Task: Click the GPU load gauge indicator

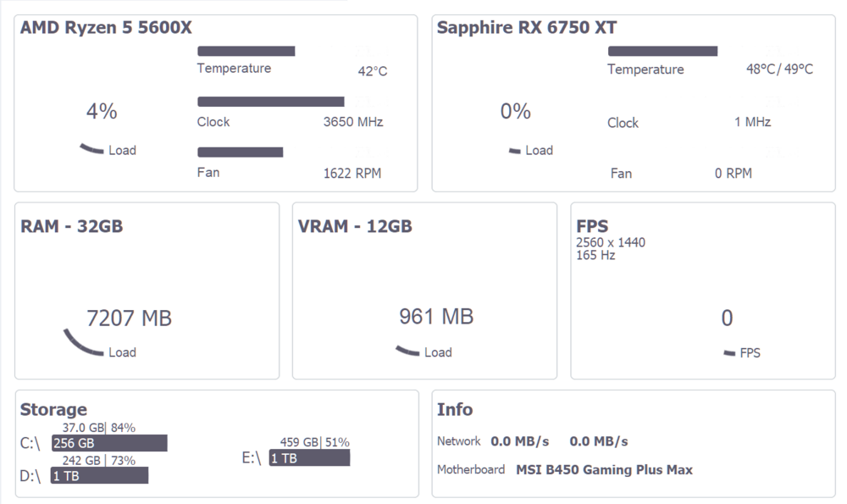Action: [514, 151]
